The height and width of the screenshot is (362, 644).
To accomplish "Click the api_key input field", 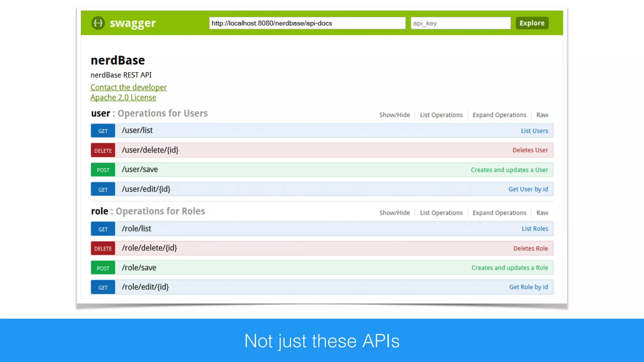I will 460,23.
